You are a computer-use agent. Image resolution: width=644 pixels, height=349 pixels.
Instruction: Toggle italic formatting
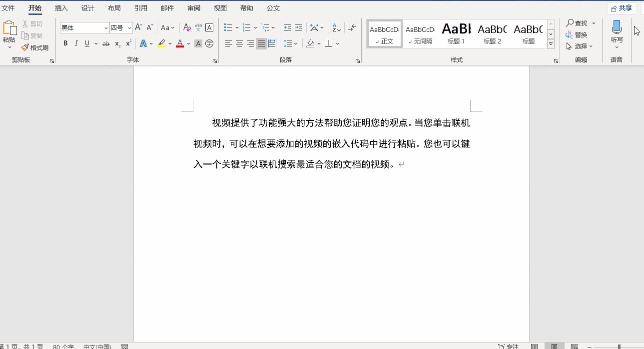pyautogui.click(x=76, y=43)
